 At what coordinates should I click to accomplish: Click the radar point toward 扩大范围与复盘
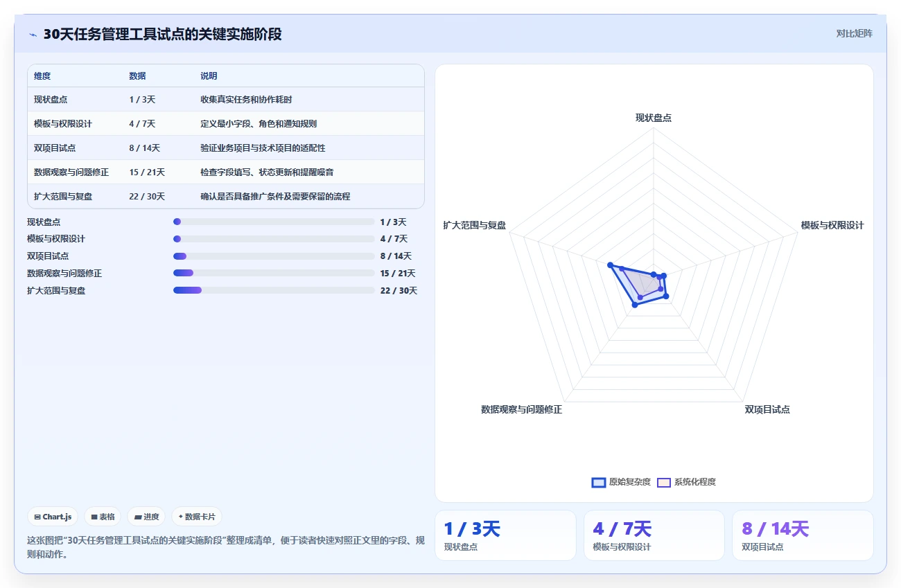(x=610, y=265)
